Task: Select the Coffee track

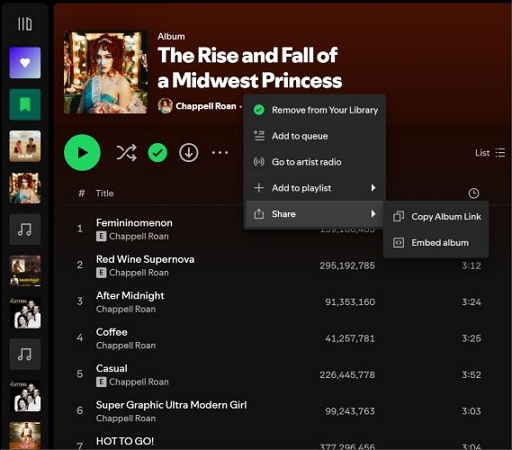Action: [x=112, y=332]
